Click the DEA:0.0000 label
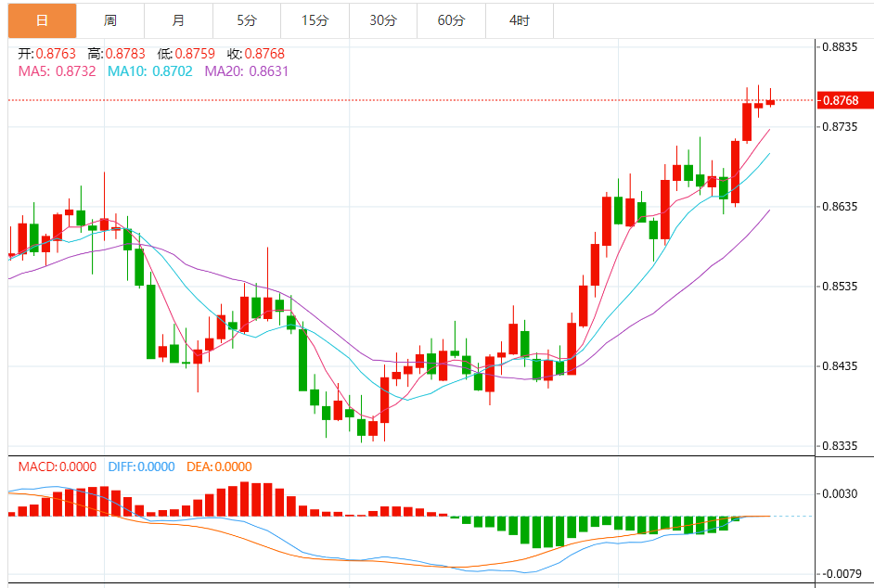874x588 pixels. tap(219, 467)
